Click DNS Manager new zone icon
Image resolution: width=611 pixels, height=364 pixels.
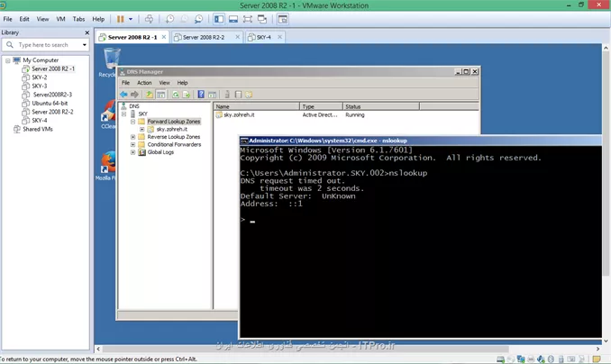pos(249,95)
